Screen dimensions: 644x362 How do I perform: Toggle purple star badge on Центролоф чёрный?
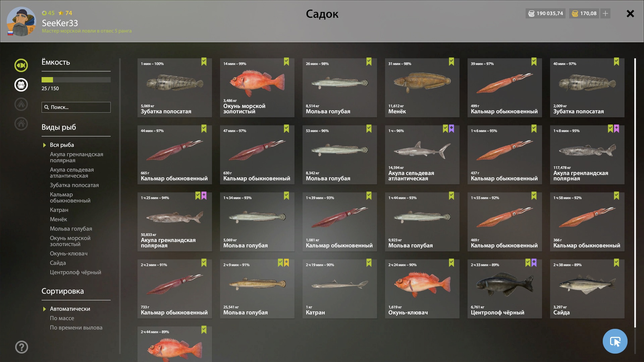[x=534, y=263]
